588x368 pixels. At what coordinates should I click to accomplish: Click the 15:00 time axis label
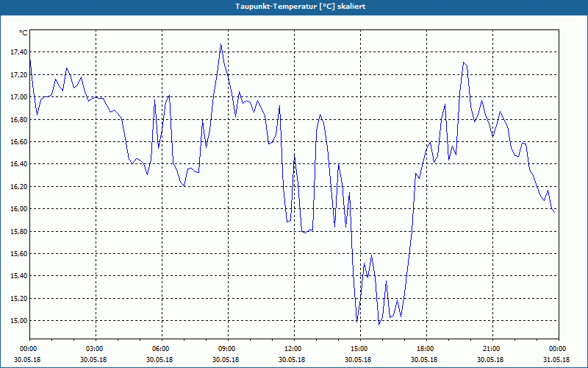(359, 349)
